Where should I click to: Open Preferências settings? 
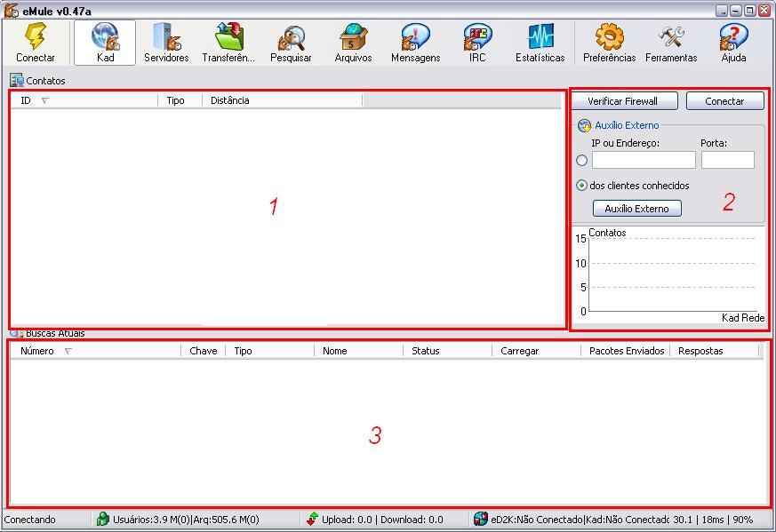(x=609, y=43)
